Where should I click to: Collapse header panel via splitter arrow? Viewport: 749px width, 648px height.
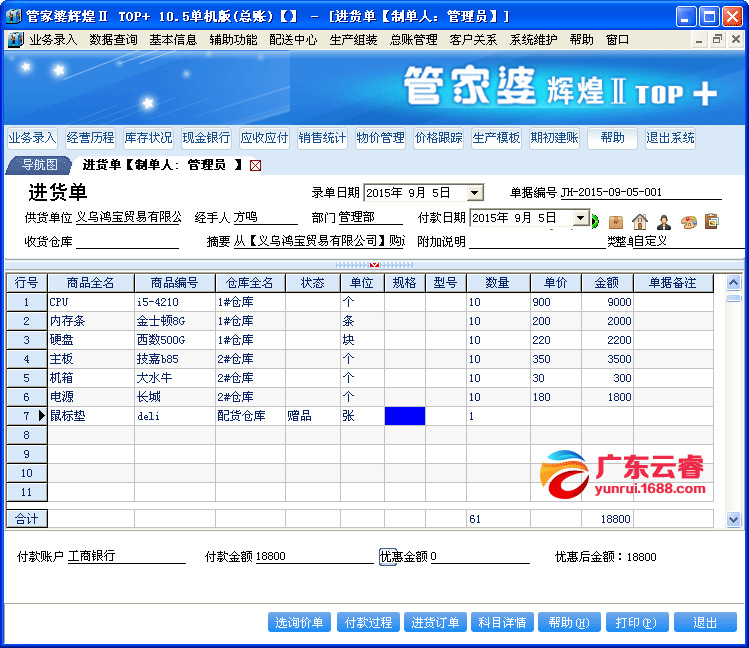pos(374,265)
